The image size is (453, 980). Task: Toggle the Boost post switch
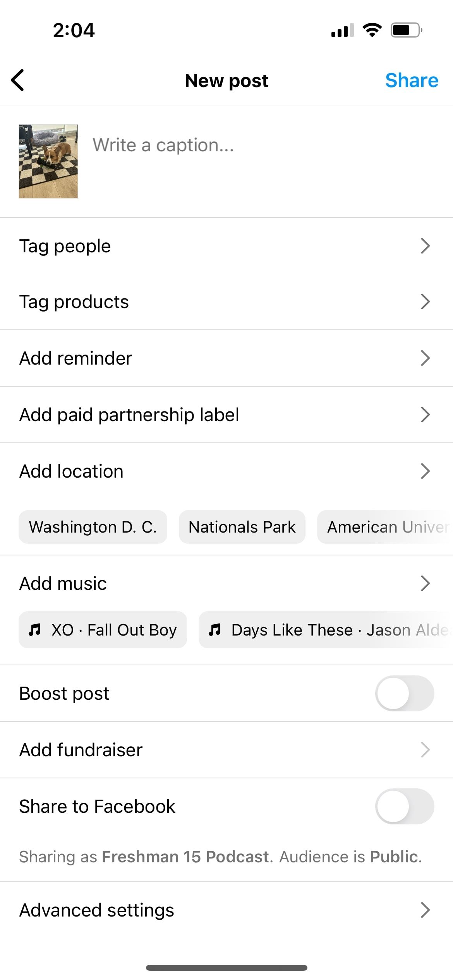(x=404, y=693)
